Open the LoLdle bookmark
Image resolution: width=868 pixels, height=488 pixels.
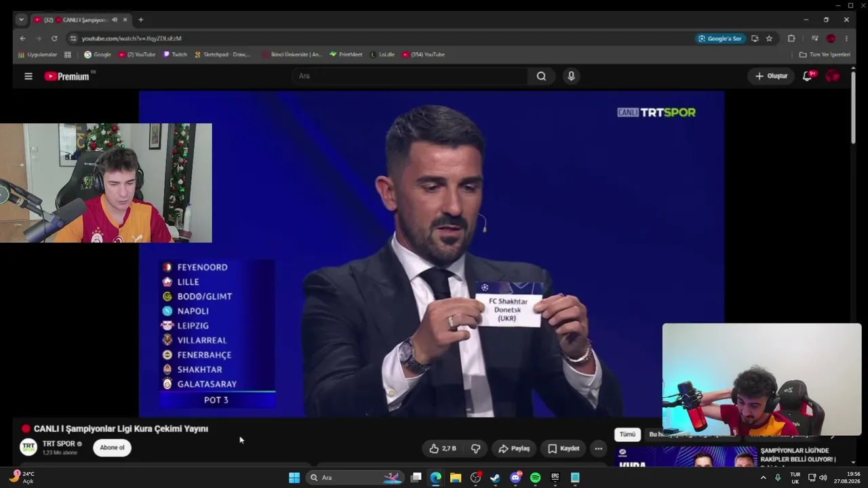pyautogui.click(x=382, y=55)
